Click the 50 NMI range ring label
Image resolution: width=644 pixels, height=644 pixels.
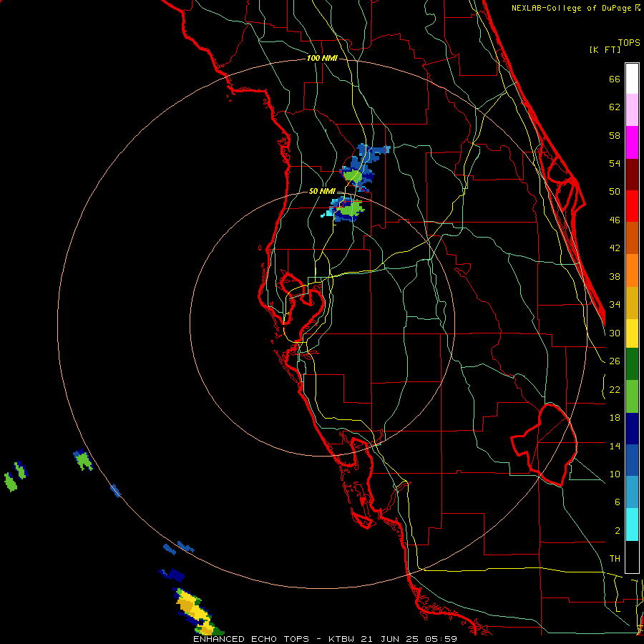click(x=322, y=191)
